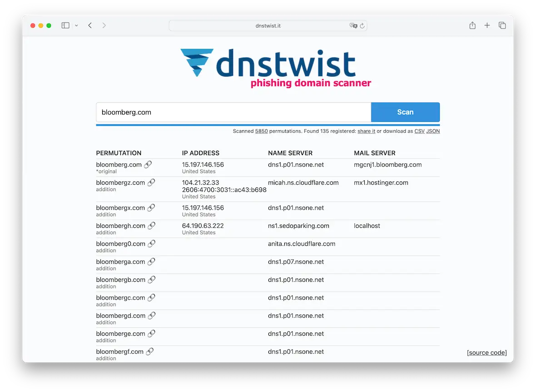The height and width of the screenshot is (392, 536).
Task: Click the link icon next to bloombergf.com
Action: [x=150, y=351]
